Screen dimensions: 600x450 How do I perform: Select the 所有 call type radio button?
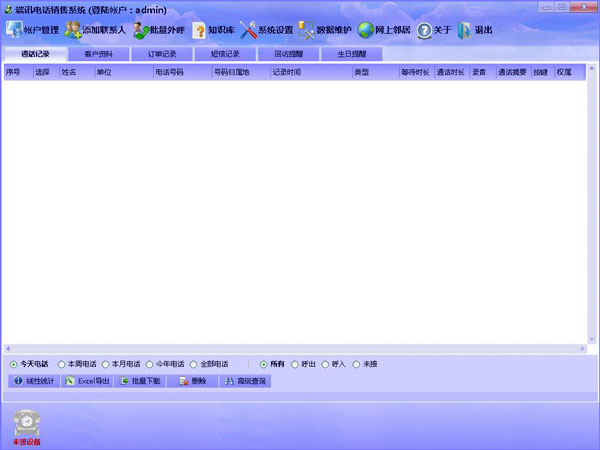(x=263, y=364)
